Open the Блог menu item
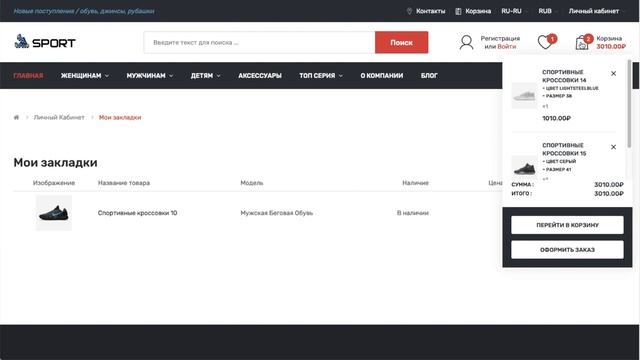This screenshot has height=360, width=640. pyautogui.click(x=429, y=76)
